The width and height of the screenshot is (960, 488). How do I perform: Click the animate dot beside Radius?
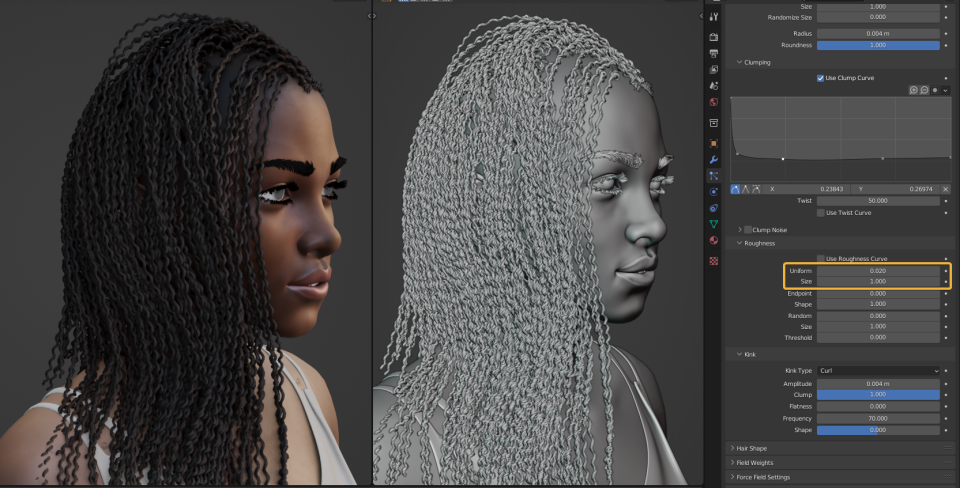pyautogui.click(x=946, y=34)
